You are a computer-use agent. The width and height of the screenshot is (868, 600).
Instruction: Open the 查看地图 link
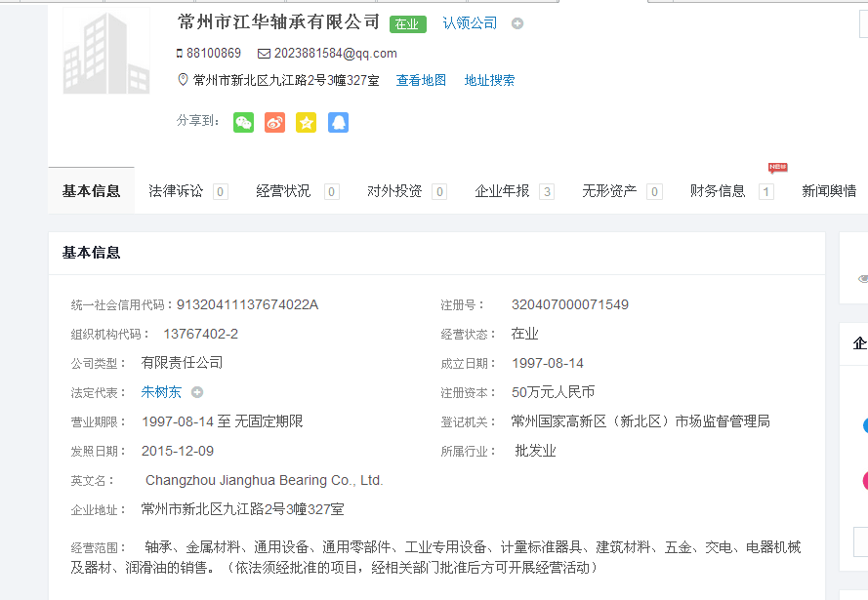(x=421, y=81)
